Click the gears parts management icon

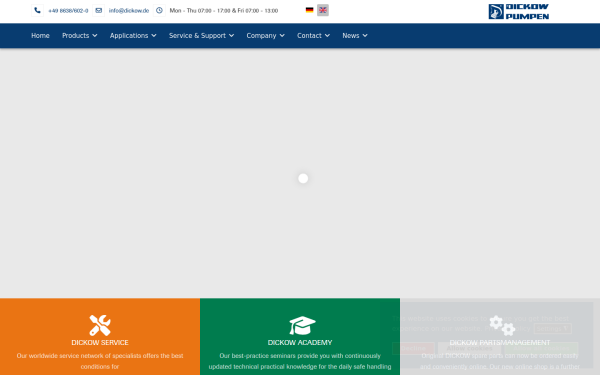click(x=502, y=325)
